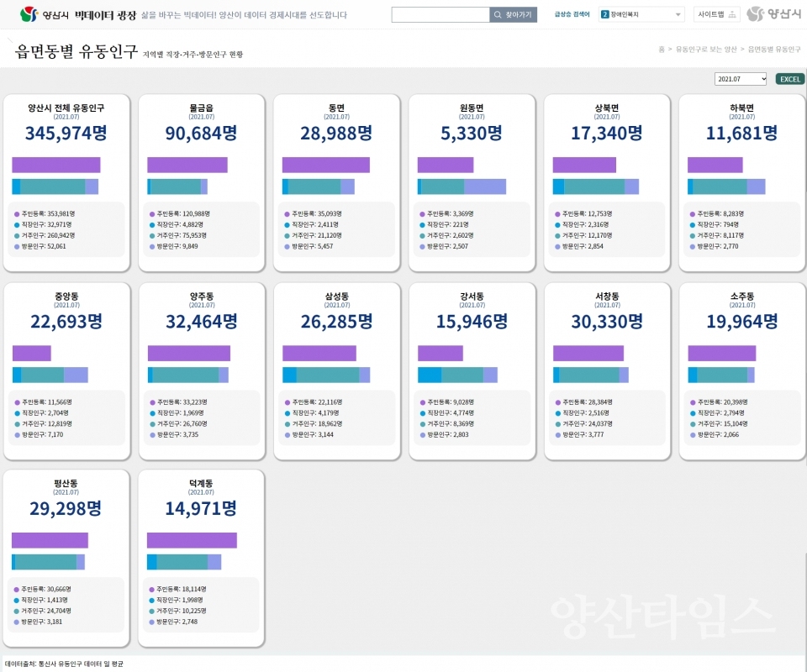Click the 동면 card title
This screenshot has height=672, width=807.
coord(336,108)
